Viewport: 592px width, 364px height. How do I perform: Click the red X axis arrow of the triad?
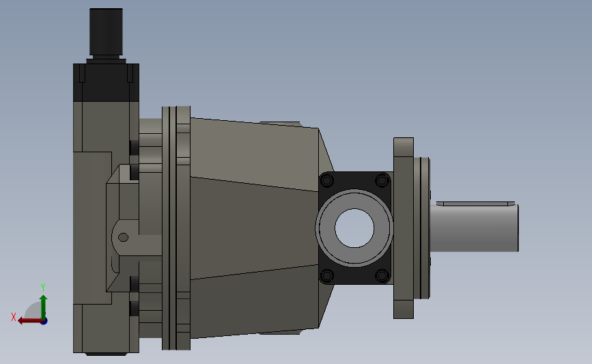tap(30, 321)
